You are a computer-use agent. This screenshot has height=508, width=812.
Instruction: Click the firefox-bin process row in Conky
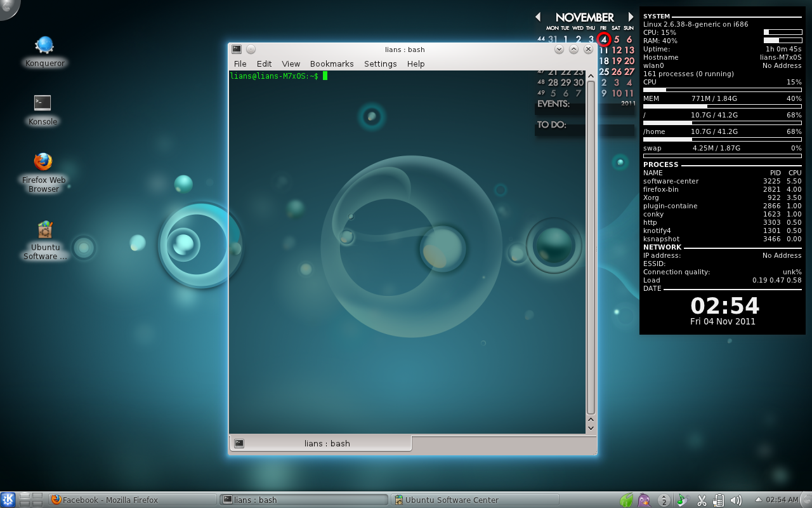[723, 189]
